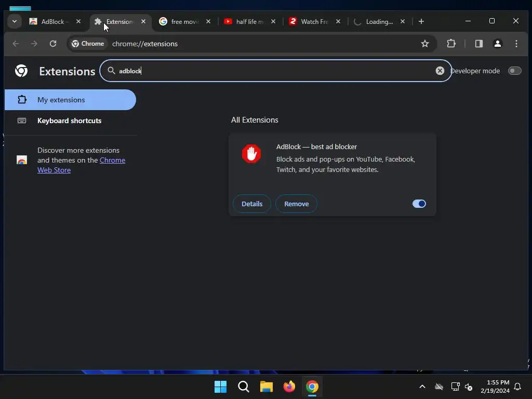Close the Watch Free tab

[338, 21]
